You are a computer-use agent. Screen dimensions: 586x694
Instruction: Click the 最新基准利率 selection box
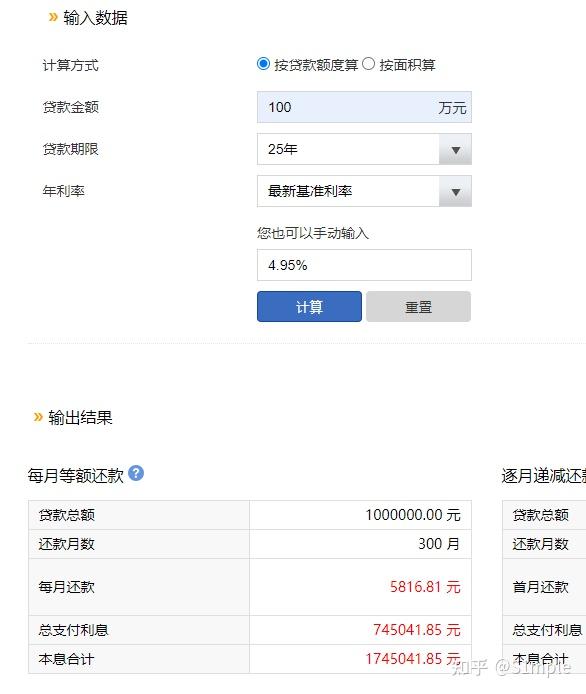[364, 191]
